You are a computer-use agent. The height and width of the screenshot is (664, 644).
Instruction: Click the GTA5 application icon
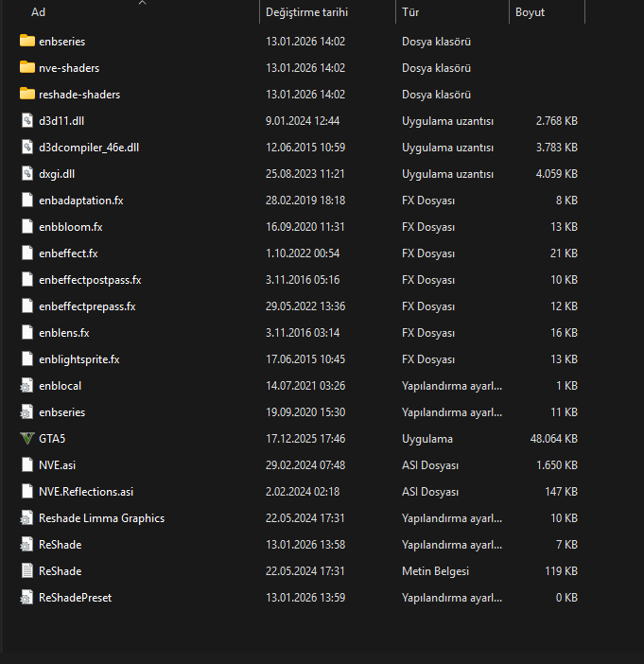[x=27, y=439]
